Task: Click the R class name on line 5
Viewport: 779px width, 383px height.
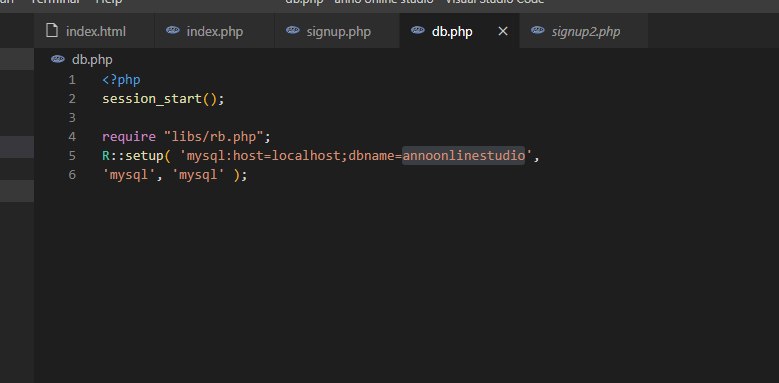Action: pos(106,155)
